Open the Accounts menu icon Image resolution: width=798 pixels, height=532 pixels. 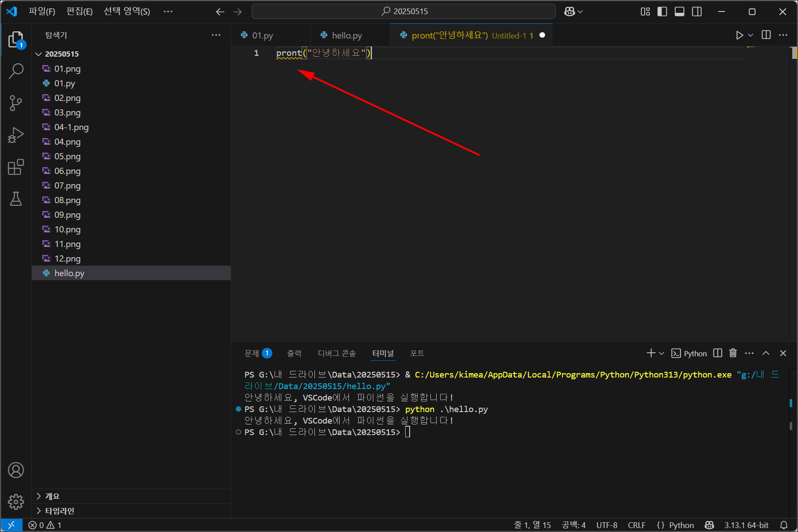click(x=16, y=470)
